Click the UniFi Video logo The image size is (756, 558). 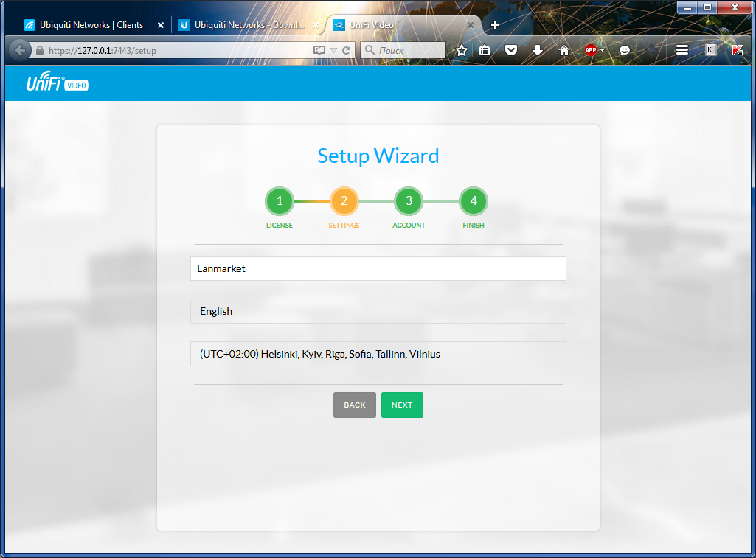[57, 84]
